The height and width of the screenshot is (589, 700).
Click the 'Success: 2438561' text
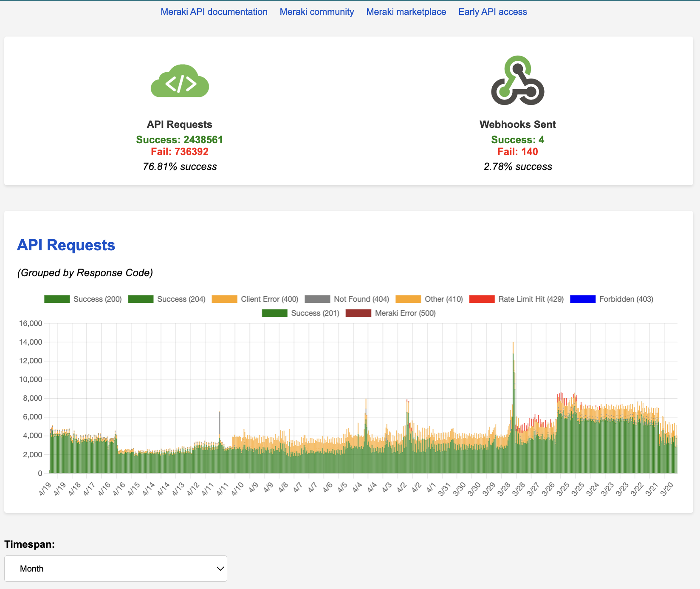click(x=179, y=140)
